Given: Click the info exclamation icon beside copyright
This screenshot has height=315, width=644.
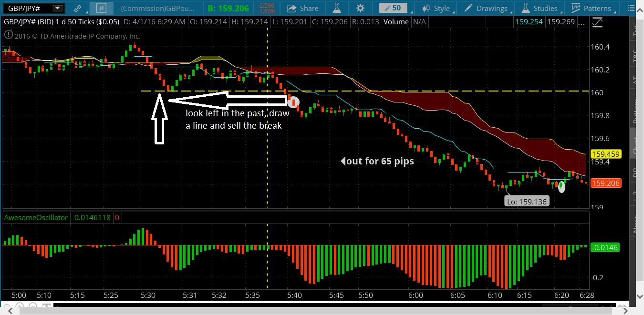Looking at the screenshot, I should [8, 35].
